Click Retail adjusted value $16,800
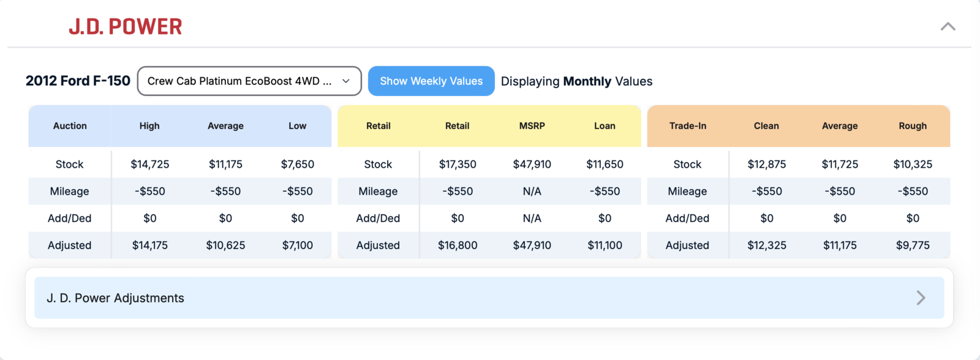The height and width of the screenshot is (360, 980). click(x=458, y=246)
